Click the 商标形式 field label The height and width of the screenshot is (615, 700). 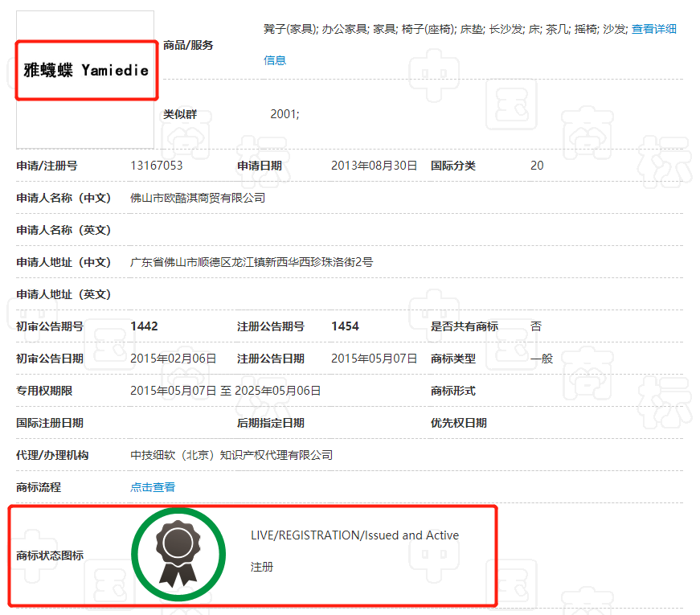(x=453, y=391)
